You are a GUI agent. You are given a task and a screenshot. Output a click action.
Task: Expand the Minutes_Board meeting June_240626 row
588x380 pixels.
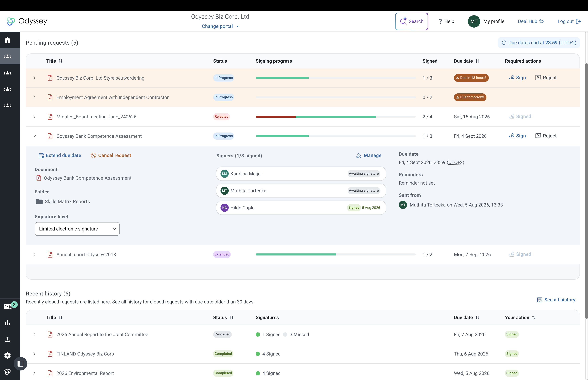34,117
